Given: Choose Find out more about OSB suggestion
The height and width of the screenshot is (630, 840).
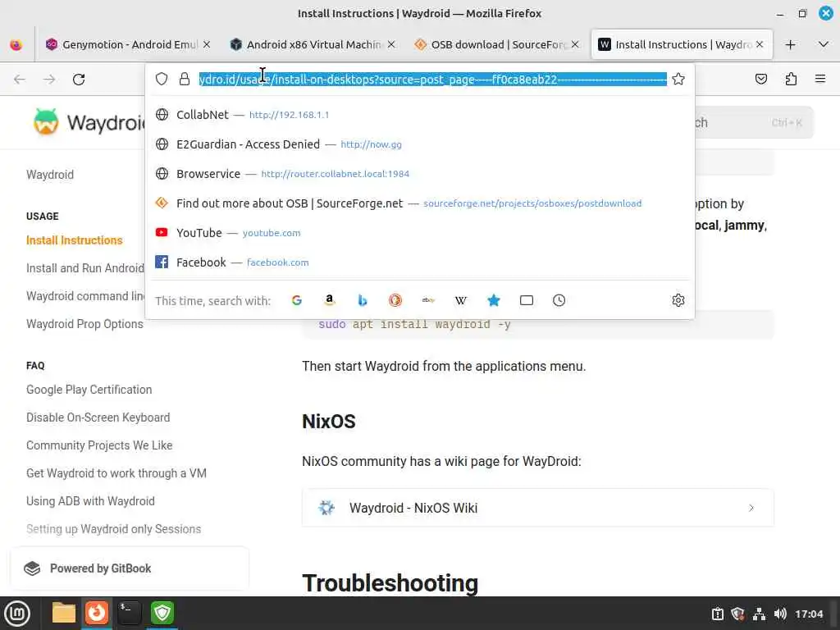Looking at the screenshot, I should (420, 203).
